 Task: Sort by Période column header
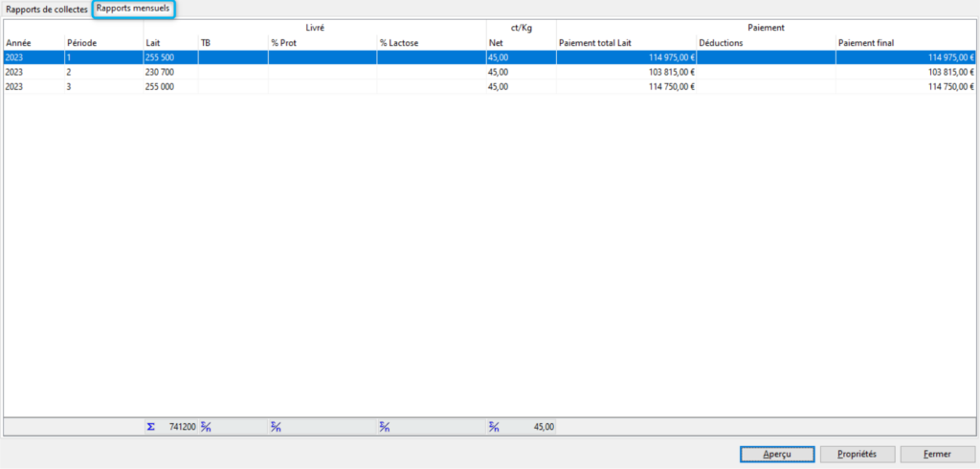pos(103,42)
